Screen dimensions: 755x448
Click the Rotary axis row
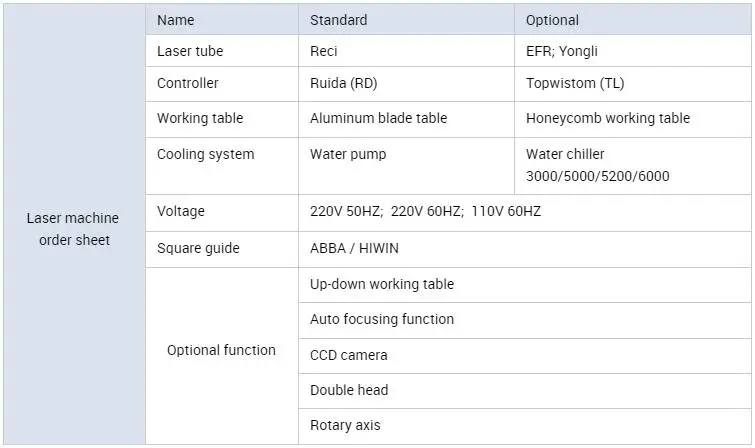click(345, 425)
